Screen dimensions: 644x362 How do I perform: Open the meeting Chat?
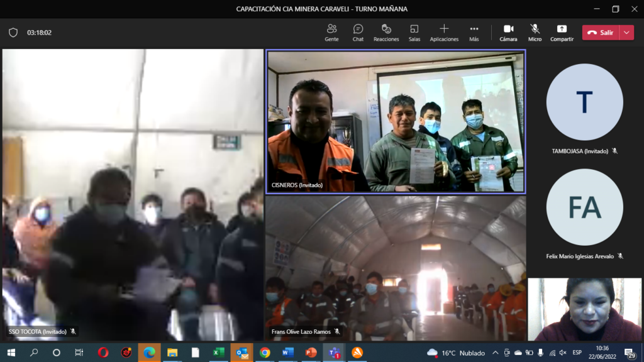(358, 32)
